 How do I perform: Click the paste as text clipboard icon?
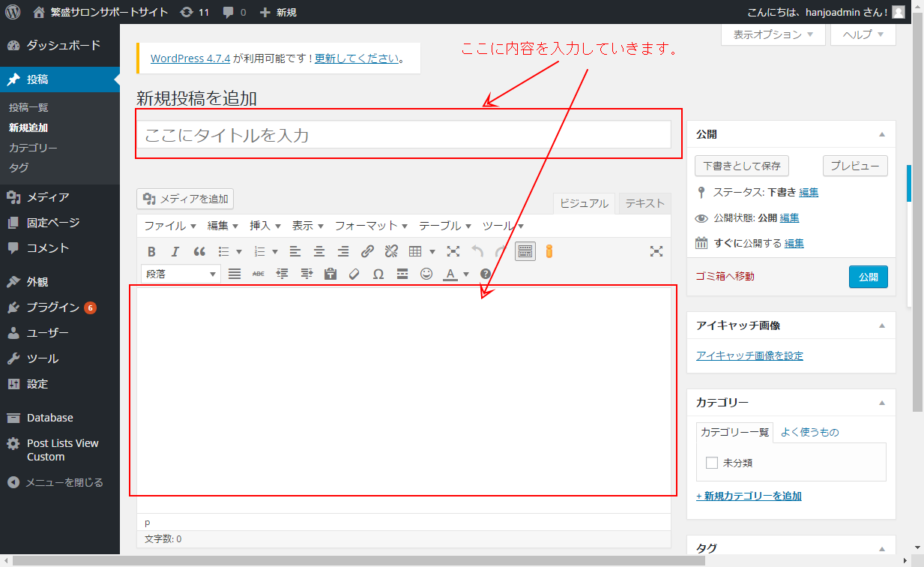330,274
